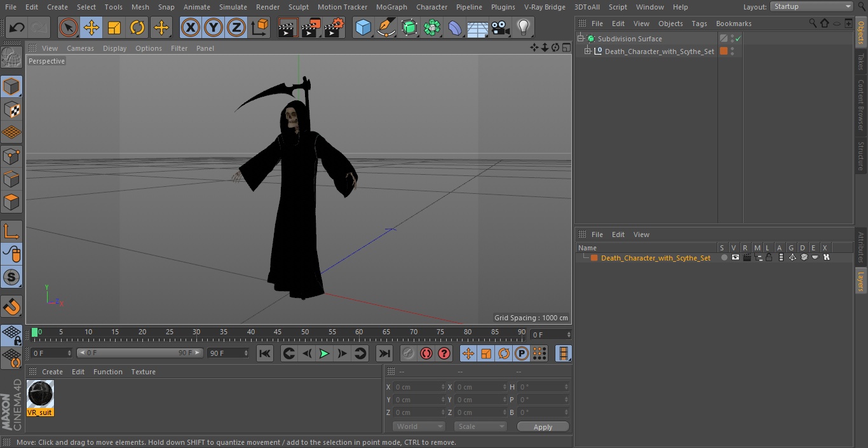Open the Objects panel Bookmarks menu
Image resolution: width=868 pixels, height=448 pixels.
coord(733,24)
